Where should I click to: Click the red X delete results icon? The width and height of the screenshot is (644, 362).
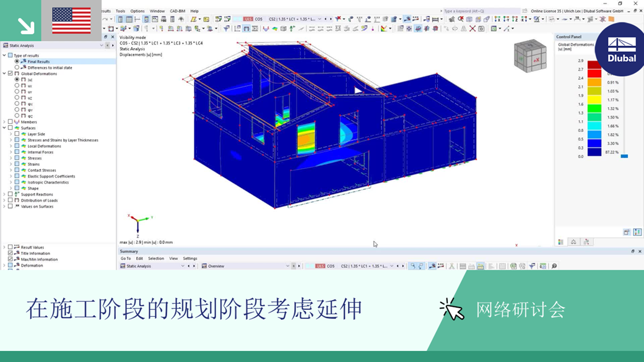point(472,28)
